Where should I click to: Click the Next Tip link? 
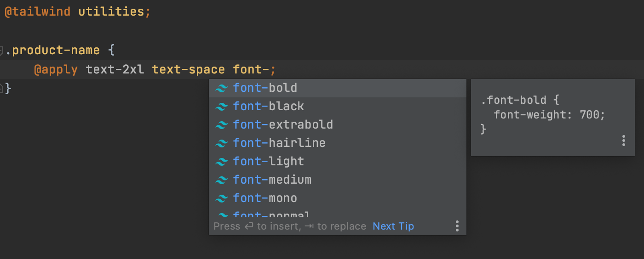click(x=393, y=226)
